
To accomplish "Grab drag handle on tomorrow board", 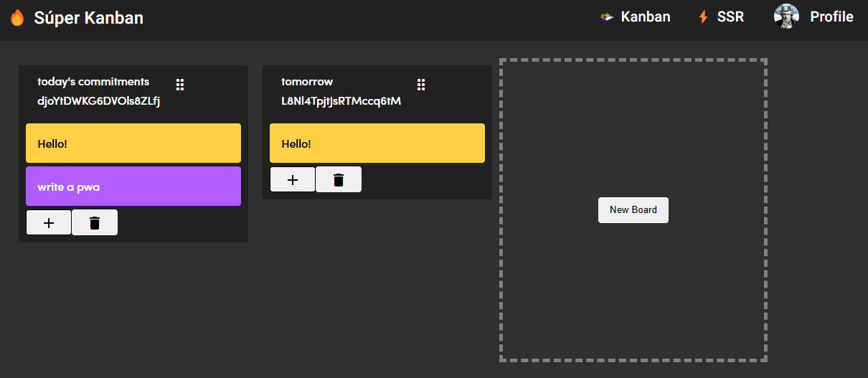I will (421, 85).
